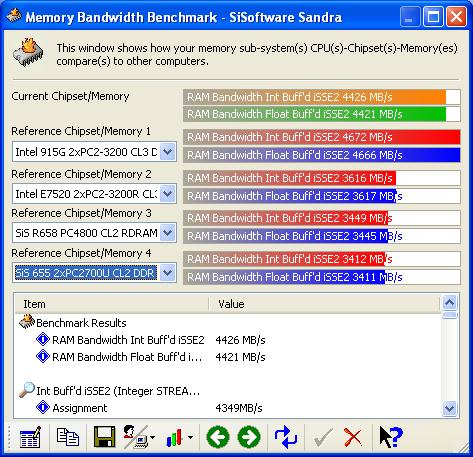Expand Intel 915G reference chipset dropdown
Image resolution: width=473 pixels, height=457 pixels.
pos(167,152)
